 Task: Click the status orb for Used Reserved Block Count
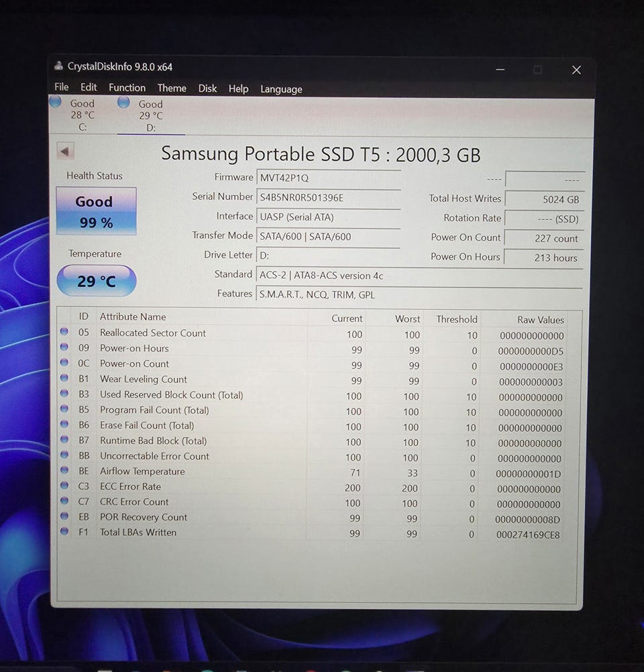[x=64, y=393]
